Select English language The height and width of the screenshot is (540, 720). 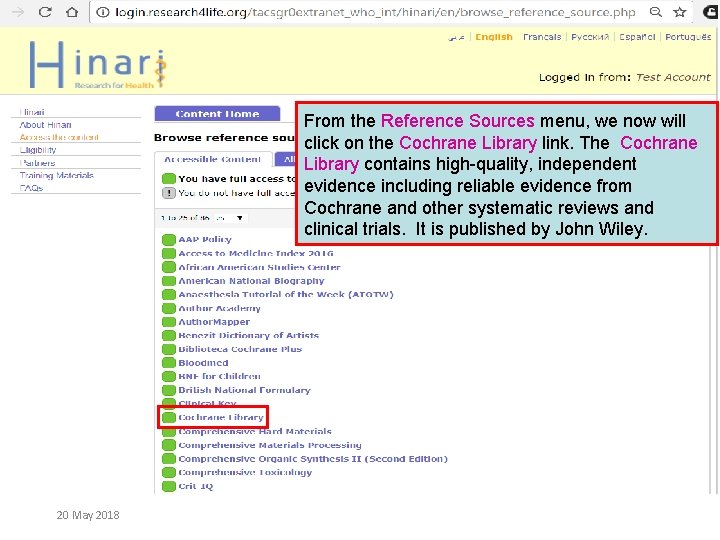pos(494,37)
